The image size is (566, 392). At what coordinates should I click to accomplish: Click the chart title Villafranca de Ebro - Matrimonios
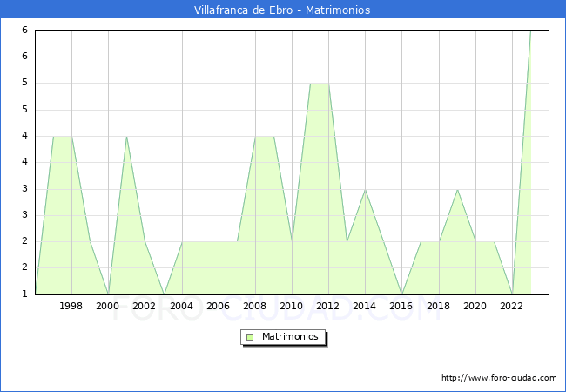click(x=282, y=10)
